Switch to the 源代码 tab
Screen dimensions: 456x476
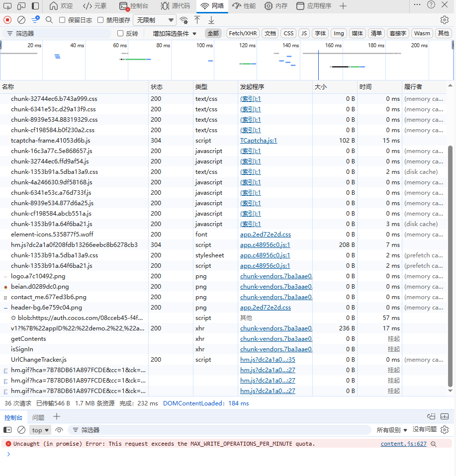click(176, 6)
